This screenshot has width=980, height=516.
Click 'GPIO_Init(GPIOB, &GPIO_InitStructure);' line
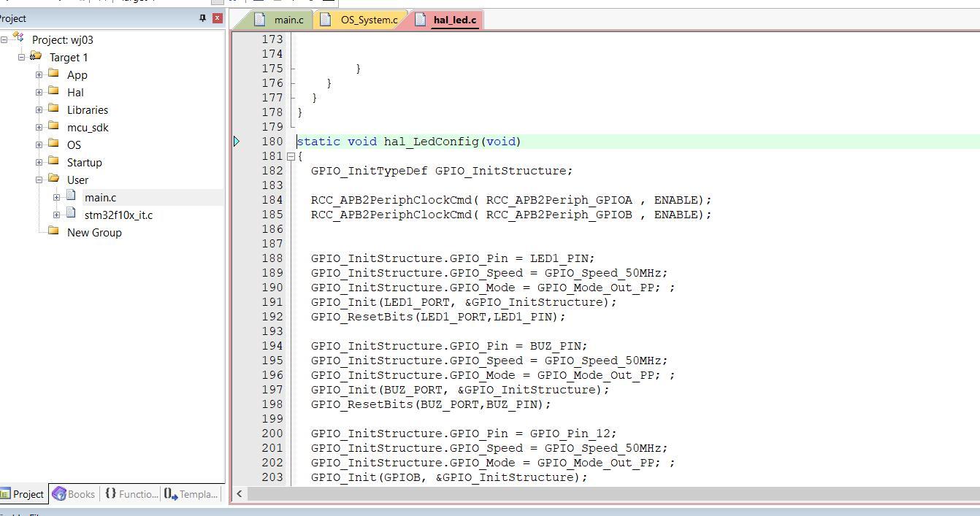pyautogui.click(x=449, y=477)
